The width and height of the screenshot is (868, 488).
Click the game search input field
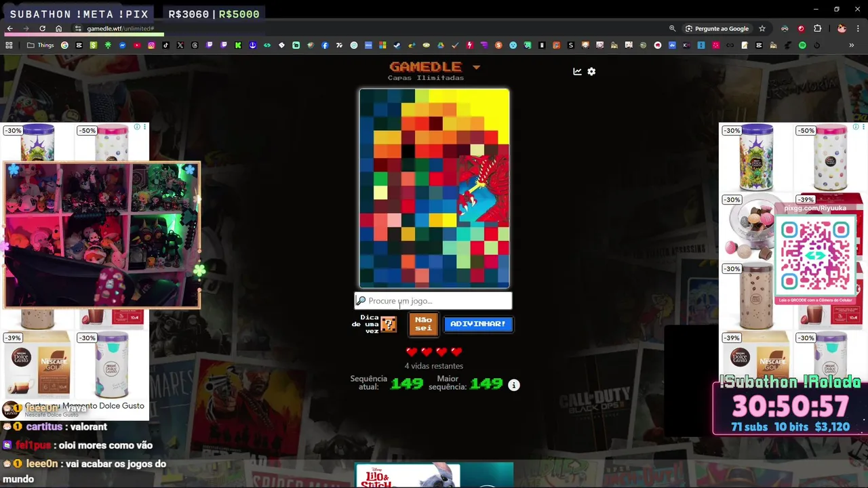(433, 301)
